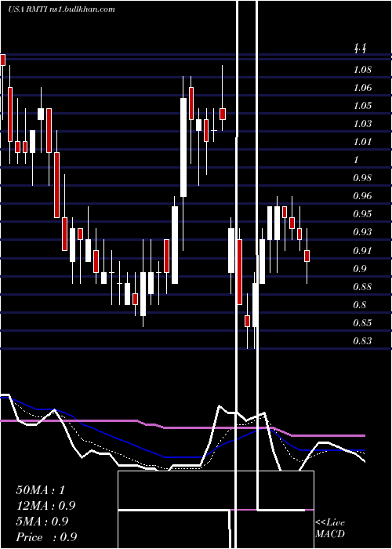Select the 1.05 price axis label
Viewport: 392px width, 549px height.
(x=362, y=106)
